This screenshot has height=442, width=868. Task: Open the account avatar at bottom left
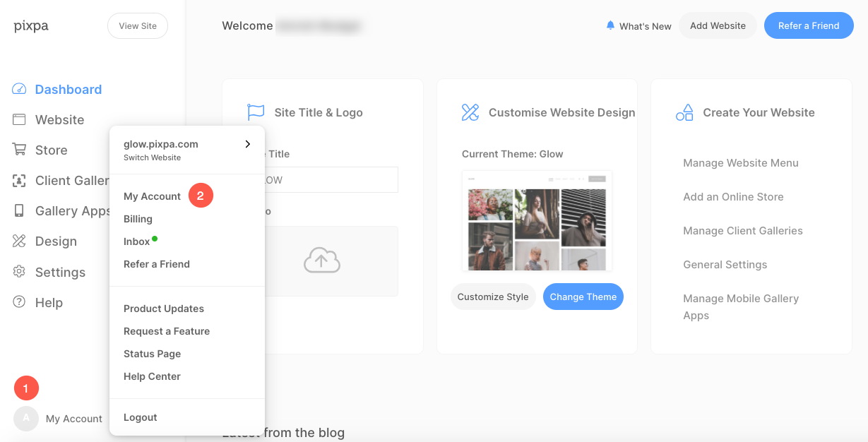pos(26,418)
